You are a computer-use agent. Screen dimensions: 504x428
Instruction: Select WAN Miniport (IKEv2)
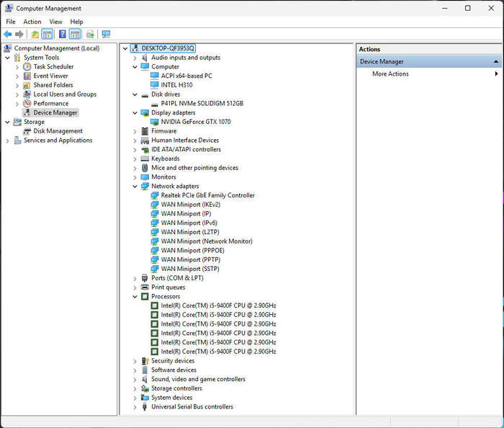[191, 205]
